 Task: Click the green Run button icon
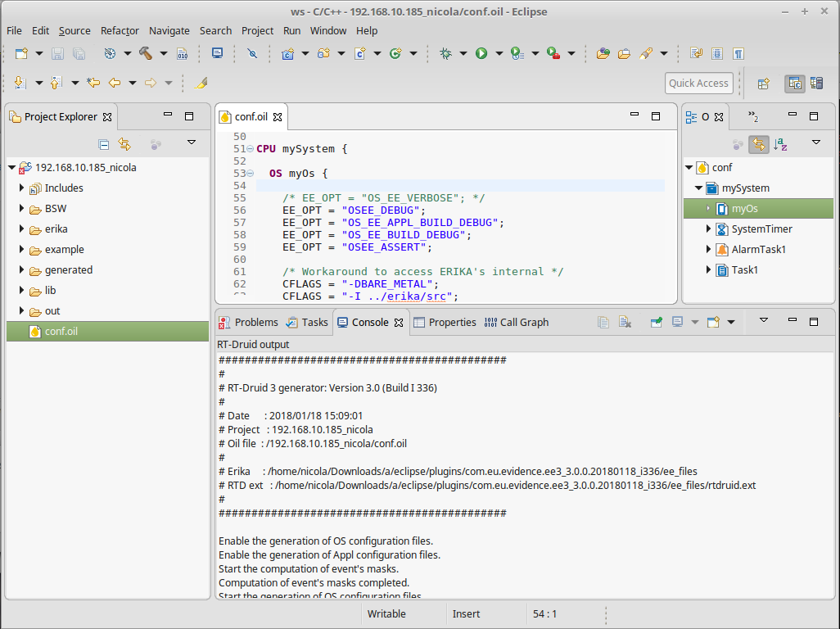tap(481, 53)
